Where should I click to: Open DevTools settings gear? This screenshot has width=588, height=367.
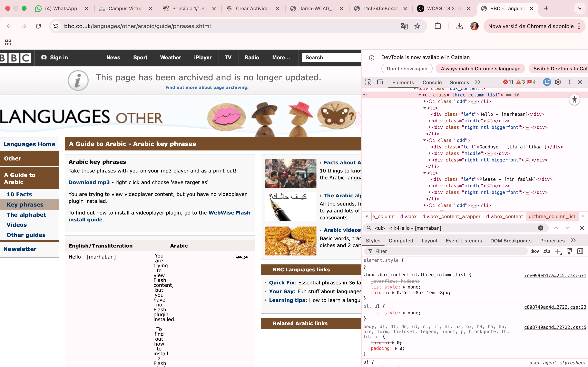click(x=558, y=82)
